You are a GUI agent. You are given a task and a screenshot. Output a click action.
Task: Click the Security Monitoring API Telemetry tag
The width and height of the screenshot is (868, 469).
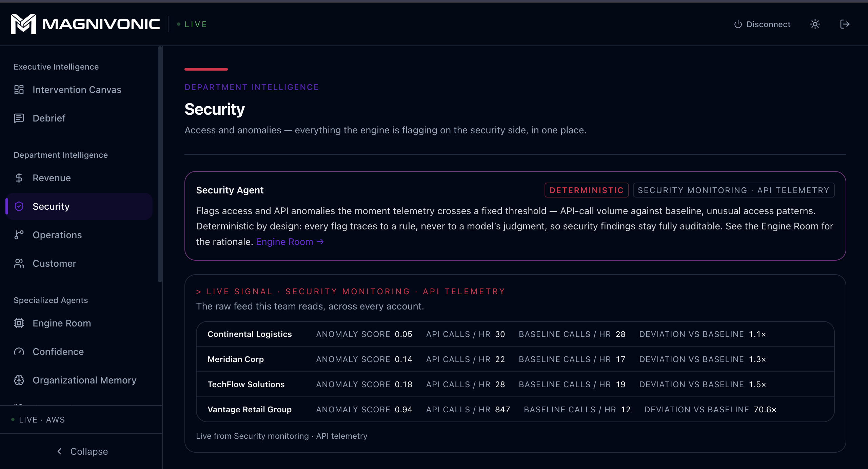(733, 190)
